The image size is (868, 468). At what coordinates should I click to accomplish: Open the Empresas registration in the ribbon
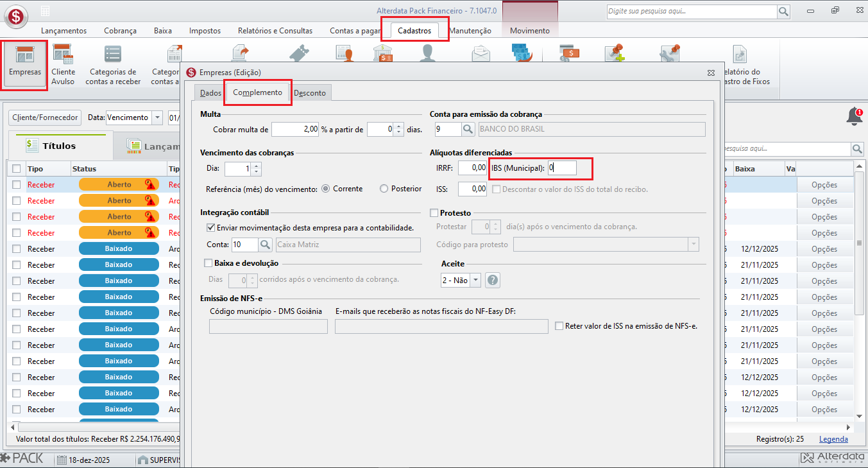[x=25, y=65]
